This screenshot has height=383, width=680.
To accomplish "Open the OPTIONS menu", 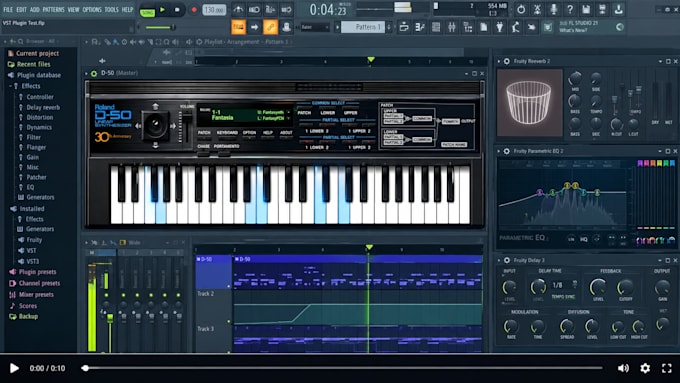I will (92, 10).
